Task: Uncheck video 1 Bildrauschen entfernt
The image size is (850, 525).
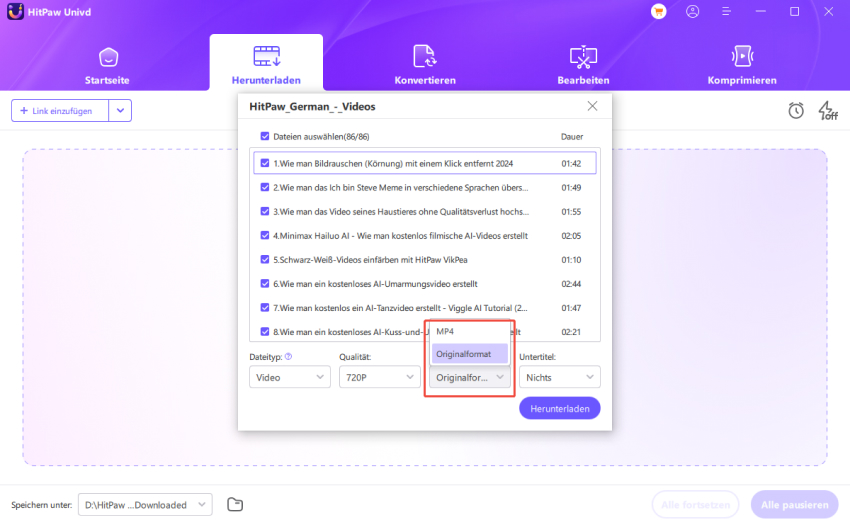Action: coord(265,163)
